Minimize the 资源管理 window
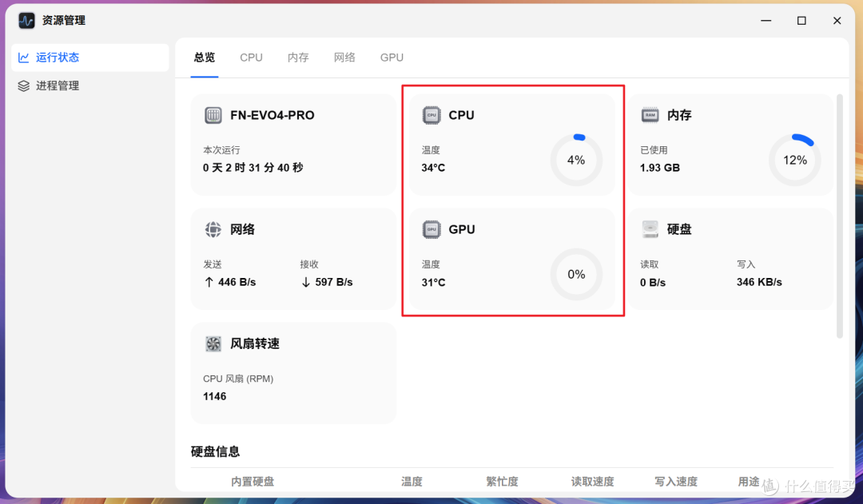This screenshot has height=504, width=863. pos(766,20)
